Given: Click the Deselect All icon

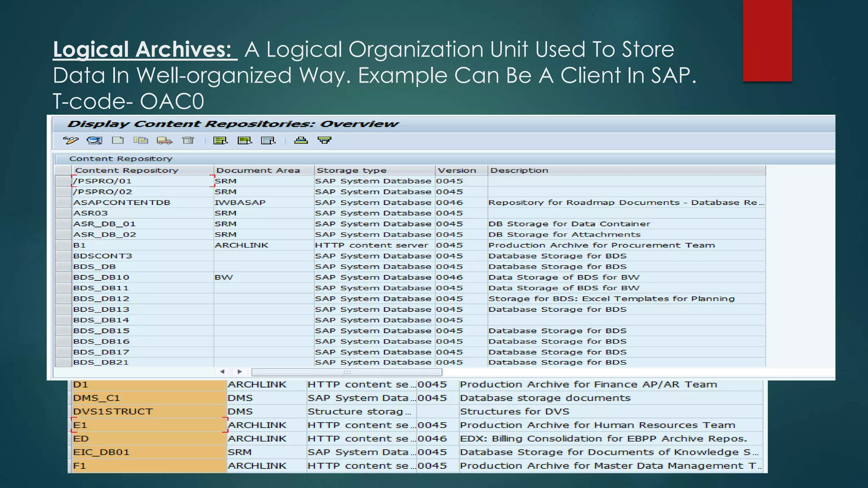Looking at the screenshot, I should coord(268,140).
